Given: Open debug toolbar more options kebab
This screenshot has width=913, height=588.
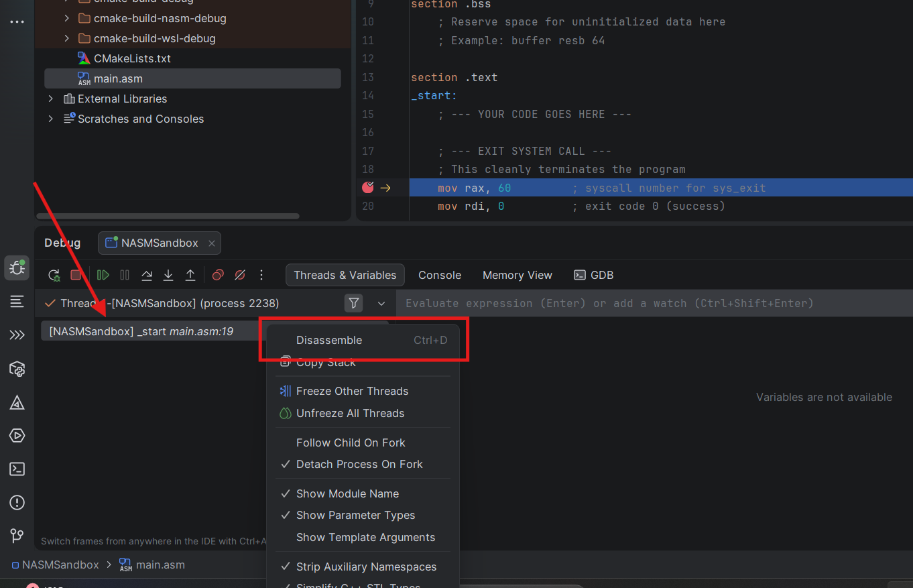Looking at the screenshot, I should coord(261,275).
